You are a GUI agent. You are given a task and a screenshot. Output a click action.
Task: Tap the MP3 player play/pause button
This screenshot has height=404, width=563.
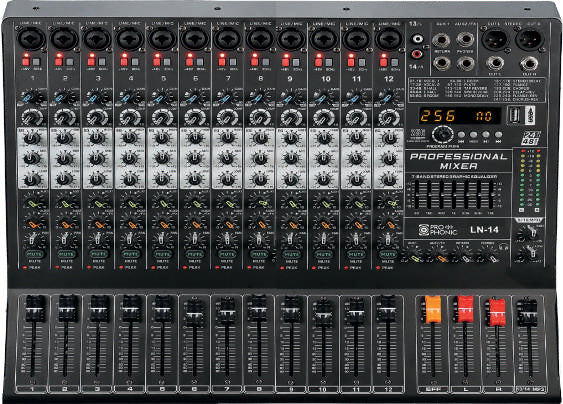485,135
